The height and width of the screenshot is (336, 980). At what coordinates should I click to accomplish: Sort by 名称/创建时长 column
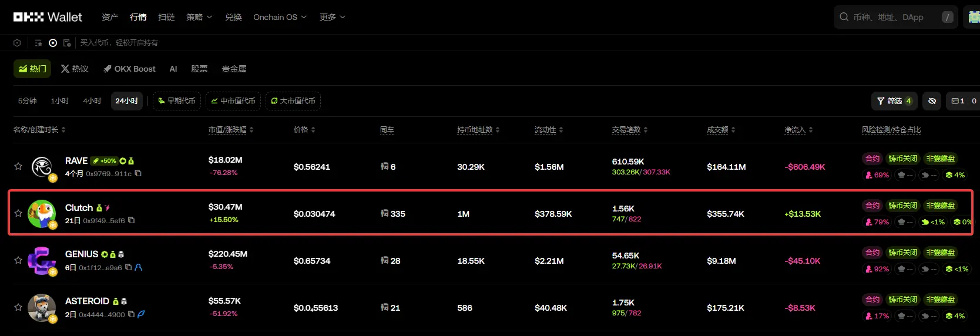(39, 130)
